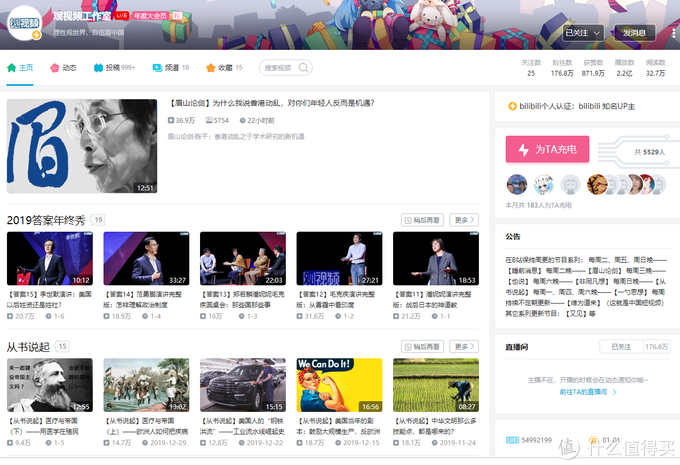This screenshot has width=680, height=465.
Task: Open 【答案11】潘妮妮演讲 thumbnail
Action: point(436,259)
